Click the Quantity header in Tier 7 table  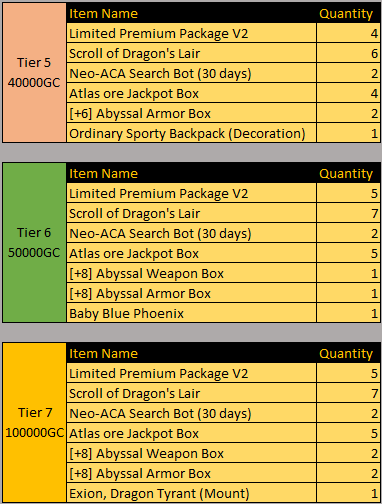coord(348,353)
